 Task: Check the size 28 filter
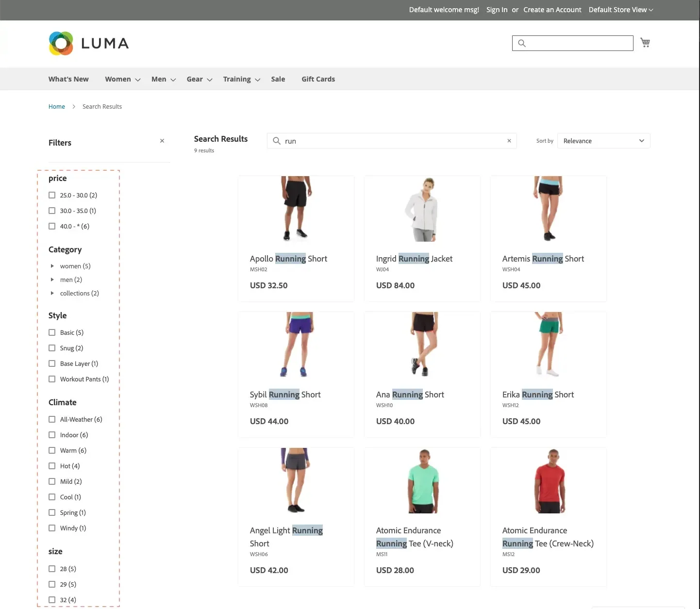[52, 569]
